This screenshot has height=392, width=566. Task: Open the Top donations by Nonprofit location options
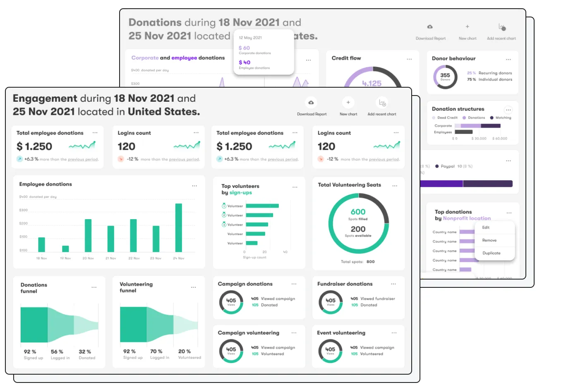tap(509, 213)
